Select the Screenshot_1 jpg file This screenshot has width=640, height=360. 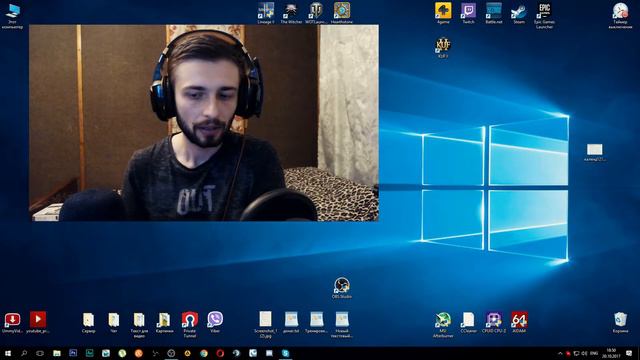point(265,325)
